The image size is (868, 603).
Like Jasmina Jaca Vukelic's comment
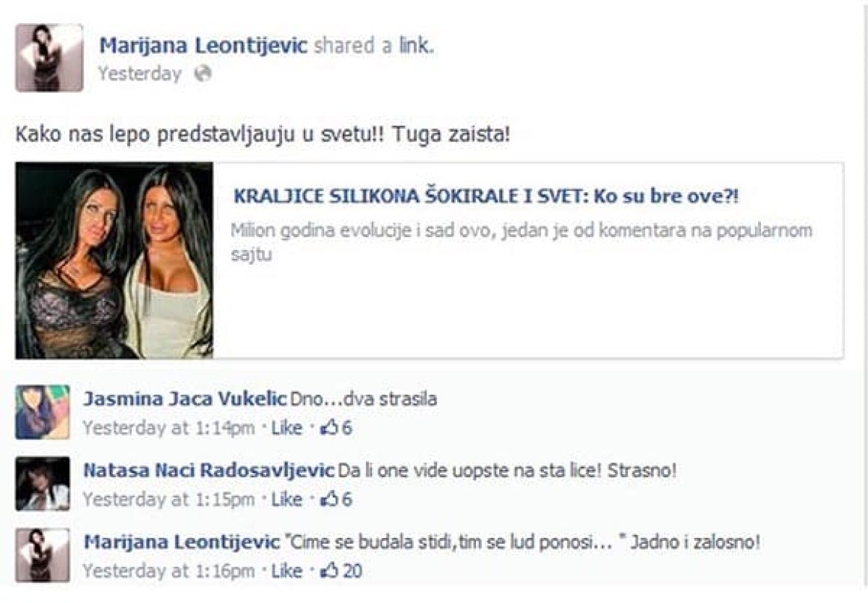click(287, 428)
